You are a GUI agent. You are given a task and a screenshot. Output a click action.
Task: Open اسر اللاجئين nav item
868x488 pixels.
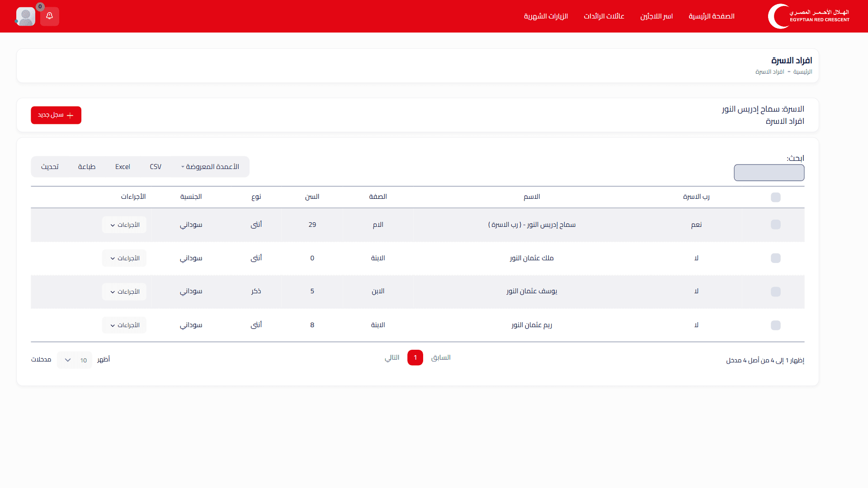point(656,16)
